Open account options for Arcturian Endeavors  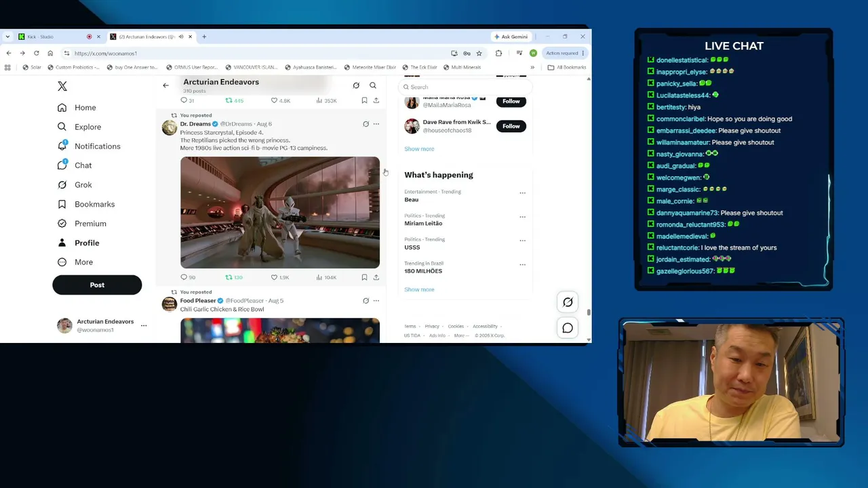[143, 325]
